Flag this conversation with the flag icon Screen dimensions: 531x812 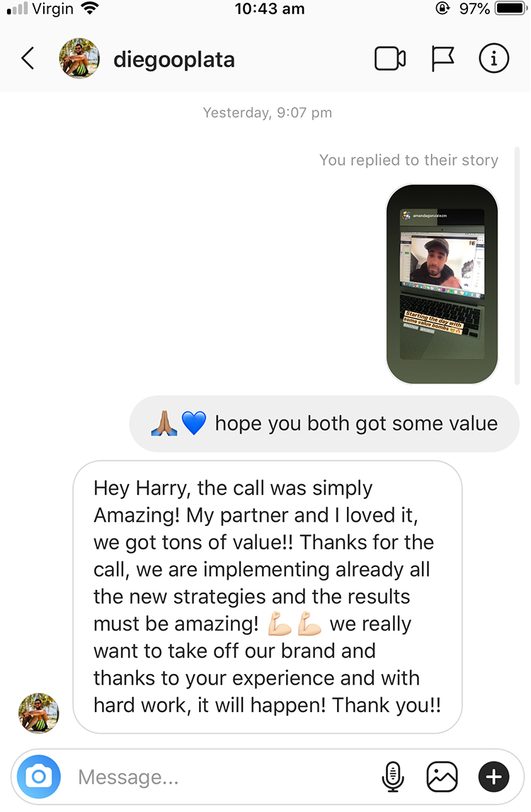click(442, 59)
